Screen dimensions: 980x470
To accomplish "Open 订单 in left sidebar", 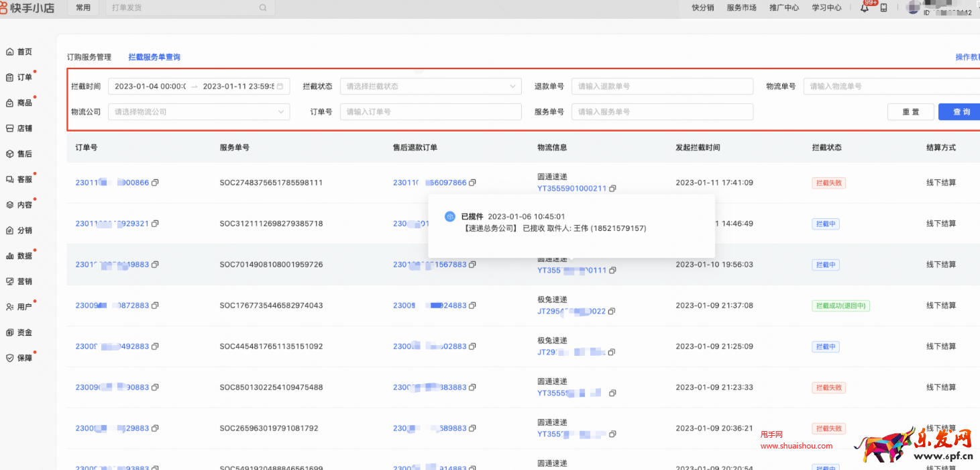I will click(24, 77).
